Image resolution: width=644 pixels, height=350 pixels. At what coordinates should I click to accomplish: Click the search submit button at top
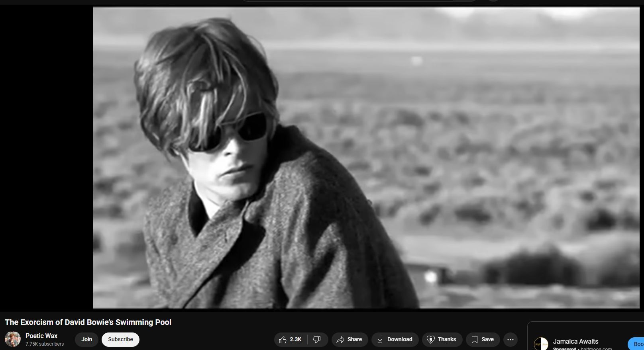[x=466, y=0]
